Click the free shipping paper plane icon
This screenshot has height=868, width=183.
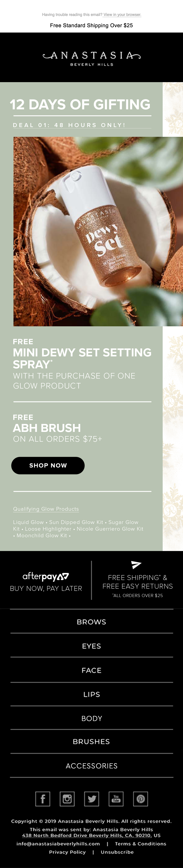point(136,565)
